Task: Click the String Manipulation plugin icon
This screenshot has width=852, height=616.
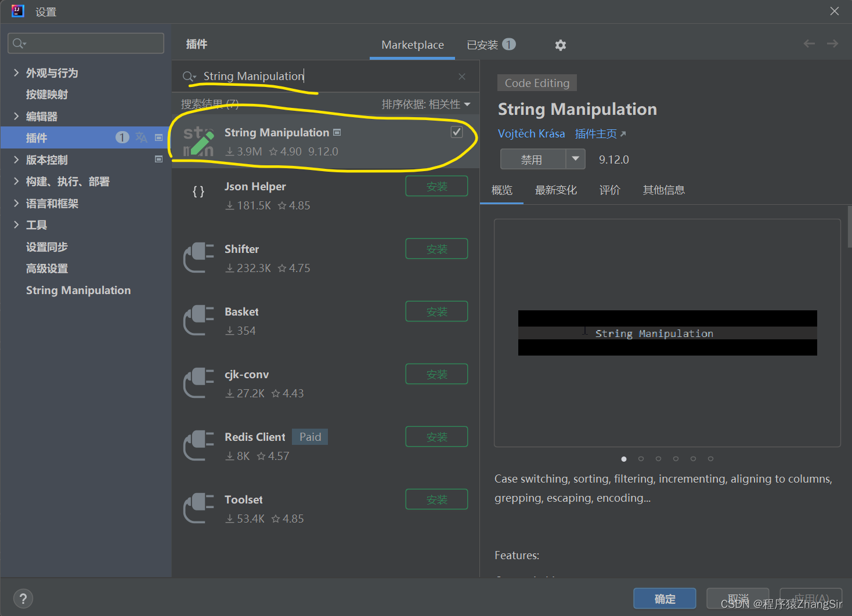Action: 198,142
